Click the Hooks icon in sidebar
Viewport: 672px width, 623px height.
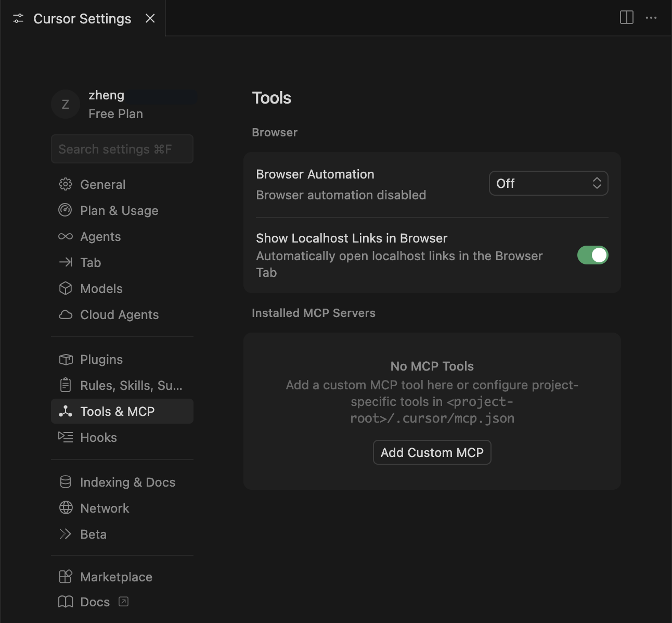click(66, 437)
